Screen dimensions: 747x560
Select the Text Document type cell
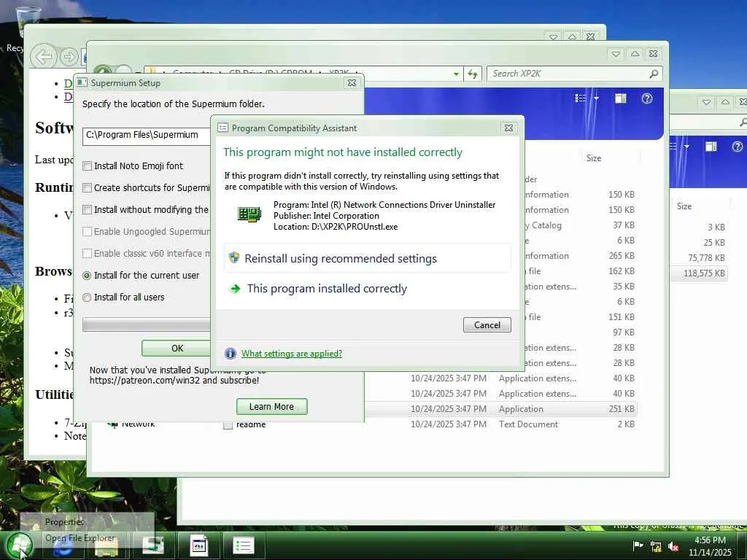pos(528,424)
